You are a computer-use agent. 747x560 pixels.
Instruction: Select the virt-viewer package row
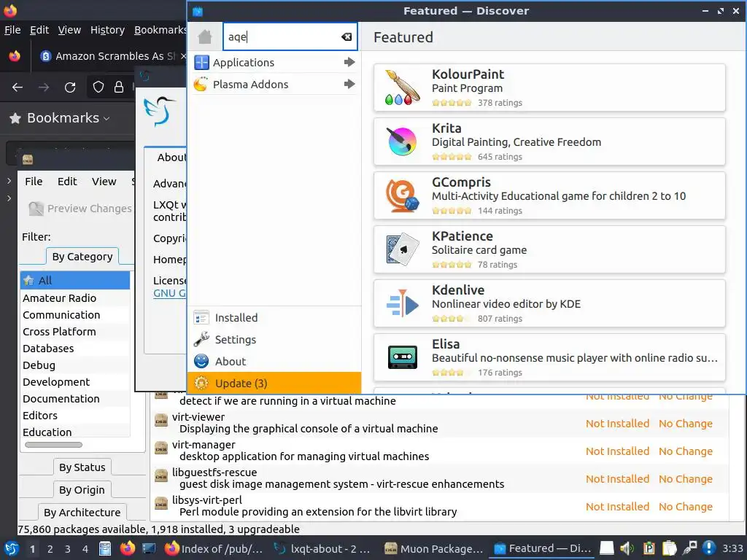pos(439,423)
